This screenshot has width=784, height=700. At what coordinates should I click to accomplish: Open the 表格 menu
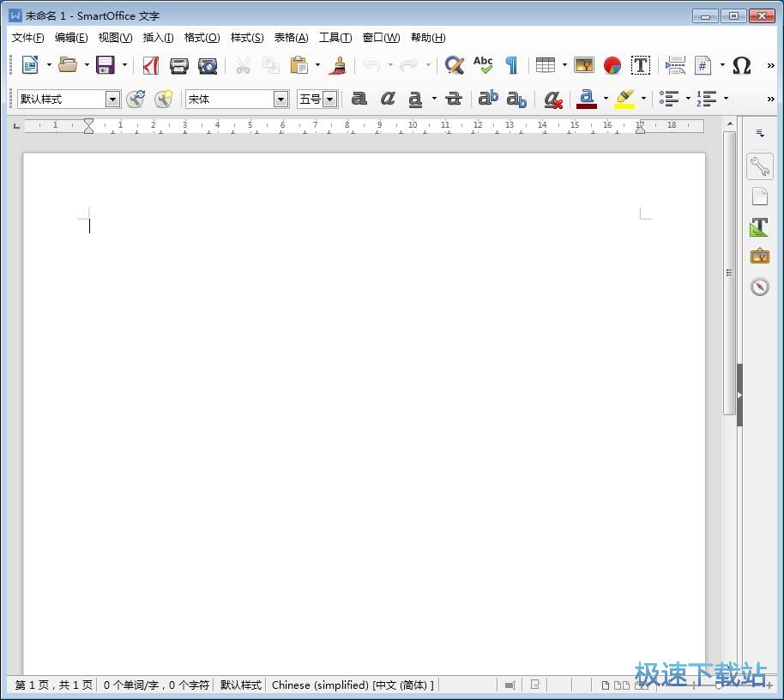tap(290, 37)
